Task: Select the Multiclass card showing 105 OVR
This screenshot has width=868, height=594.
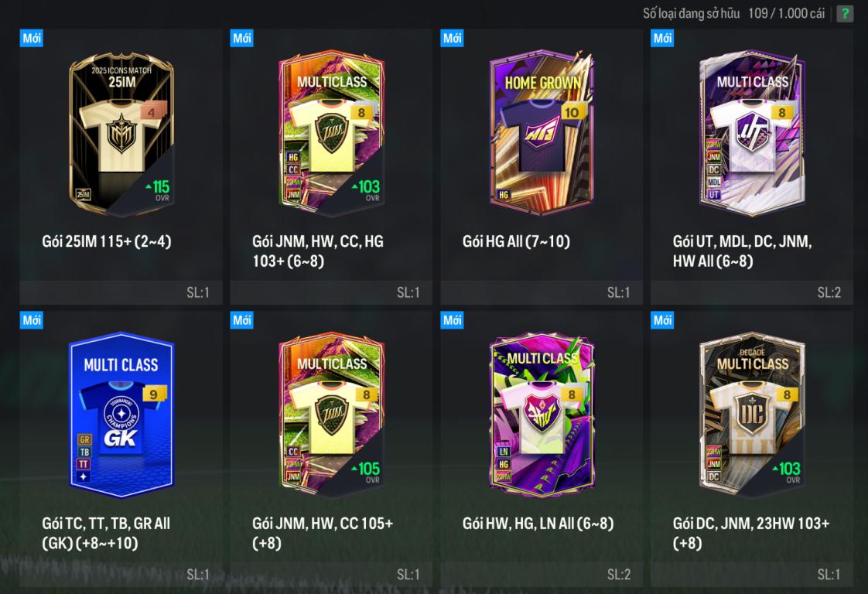Action: coord(332,415)
